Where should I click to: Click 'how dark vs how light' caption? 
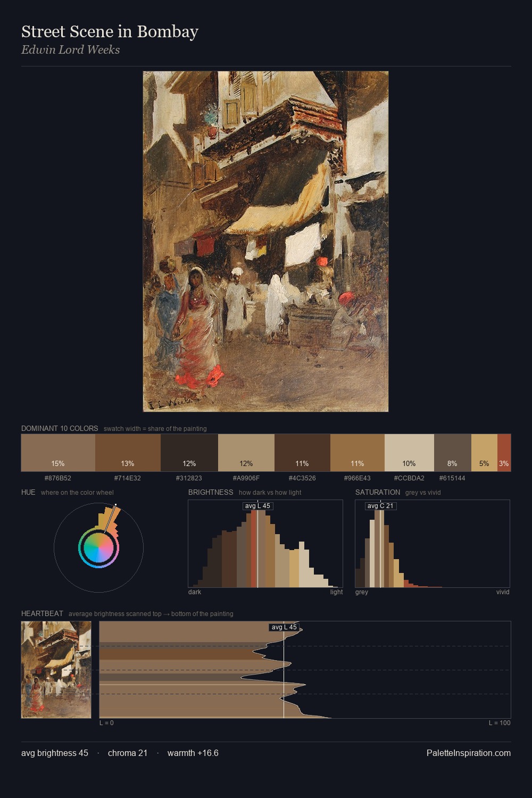[270, 492]
